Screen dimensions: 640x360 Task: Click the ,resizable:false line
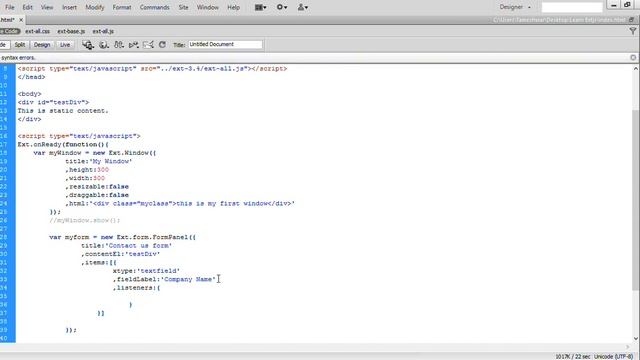click(x=97, y=187)
